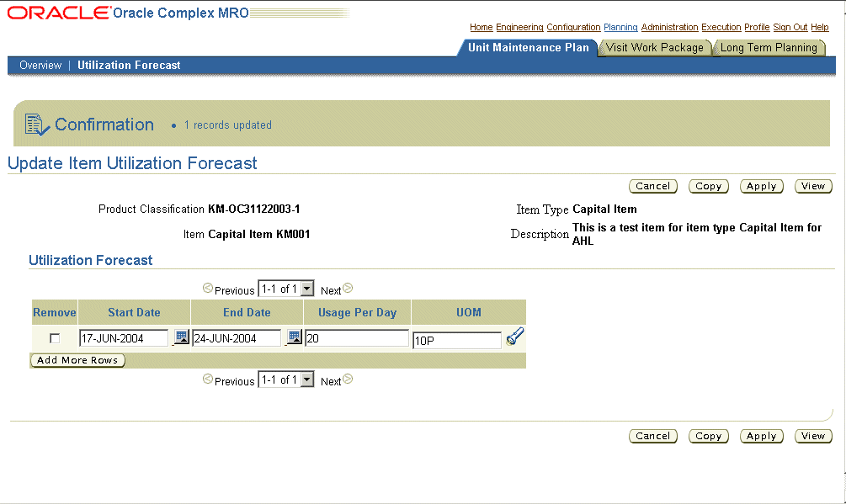The height and width of the screenshot is (504, 846).
Task: Open the End Date calendar picker
Action: click(x=294, y=337)
